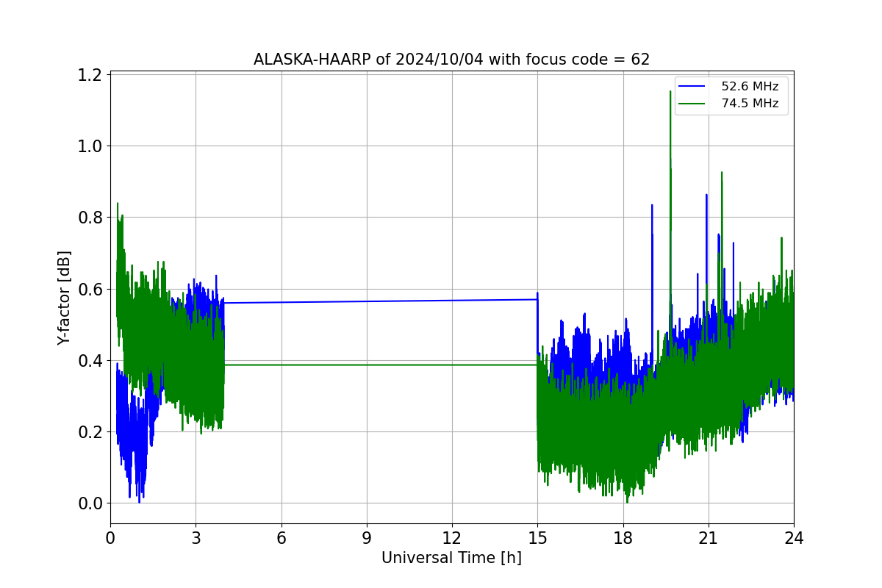Click the y-axis tick label 0.2
This screenshot has height=588, width=882.
click(x=91, y=432)
